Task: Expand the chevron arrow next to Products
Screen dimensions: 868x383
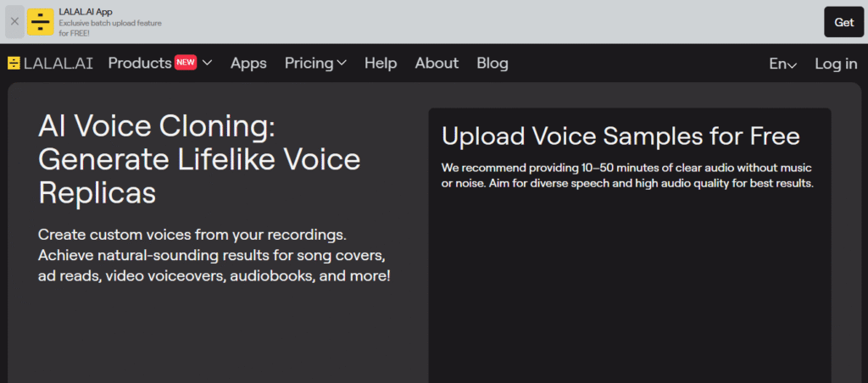Action: (x=208, y=64)
